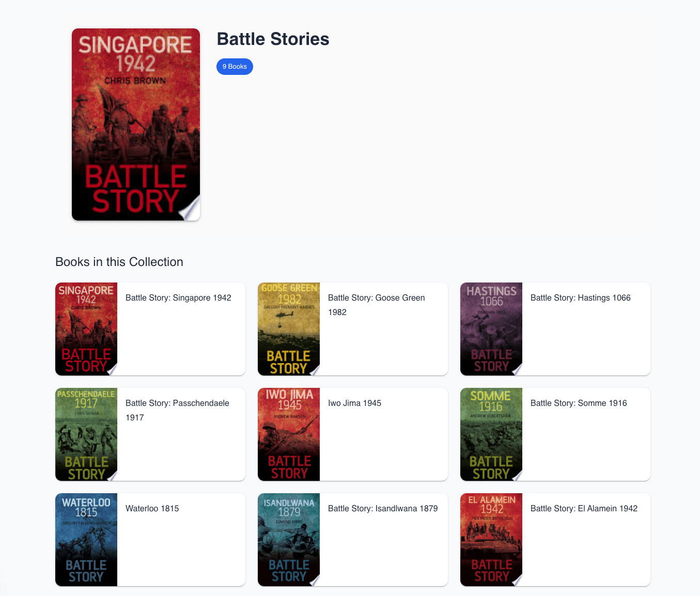Click the Isandlwana 1879 cover thumbnail
700x596 pixels.
[289, 540]
